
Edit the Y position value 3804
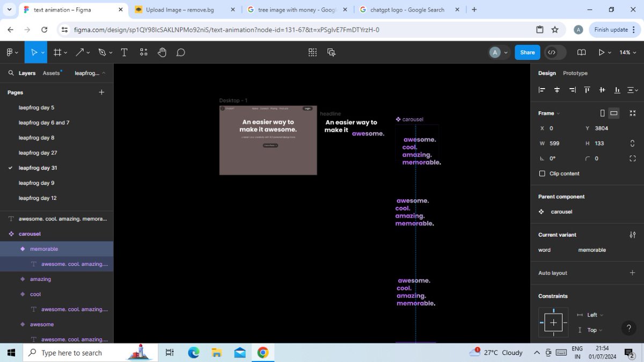click(x=601, y=128)
